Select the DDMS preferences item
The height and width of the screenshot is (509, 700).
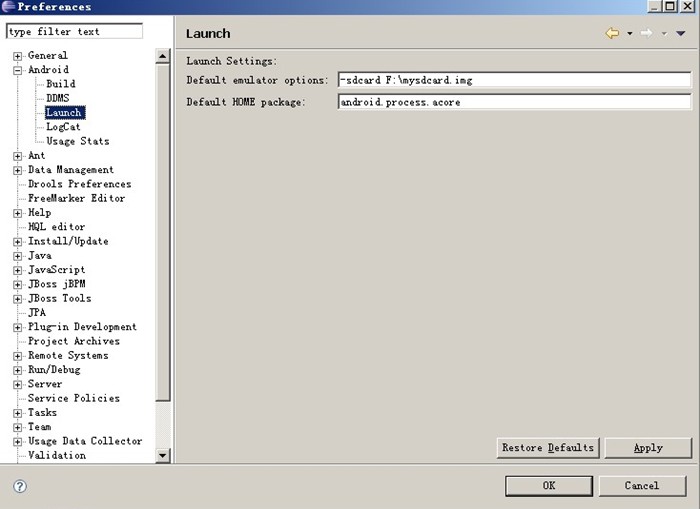tap(58, 98)
